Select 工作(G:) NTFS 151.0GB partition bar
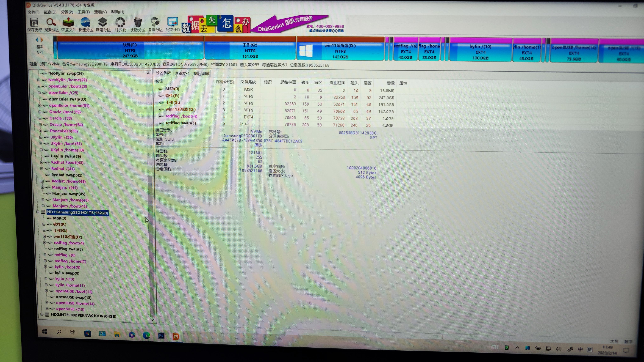This screenshot has height=362, width=644. point(250,48)
